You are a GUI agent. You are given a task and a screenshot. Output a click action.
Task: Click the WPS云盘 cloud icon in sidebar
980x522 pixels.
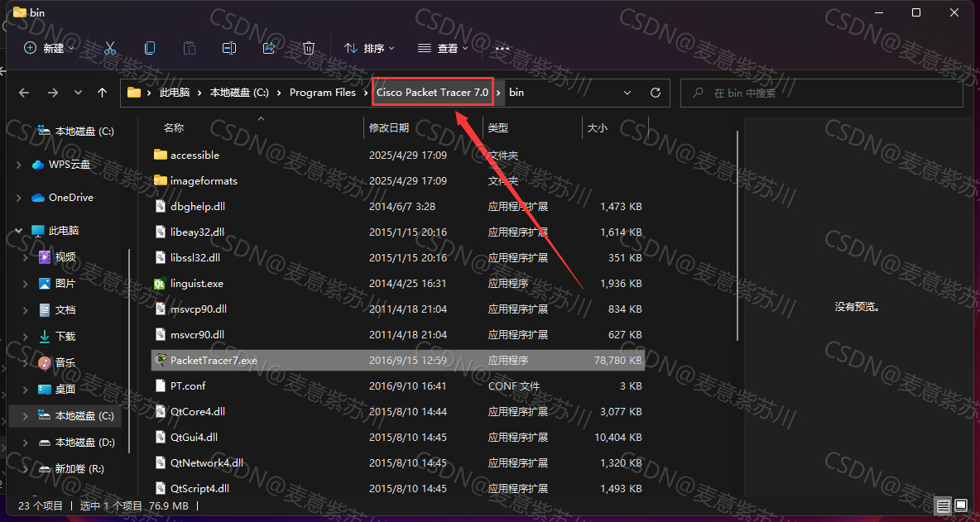tap(38, 165)
